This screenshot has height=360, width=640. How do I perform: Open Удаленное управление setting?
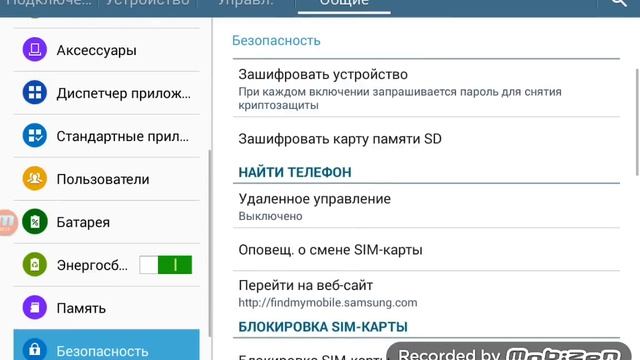426,206
